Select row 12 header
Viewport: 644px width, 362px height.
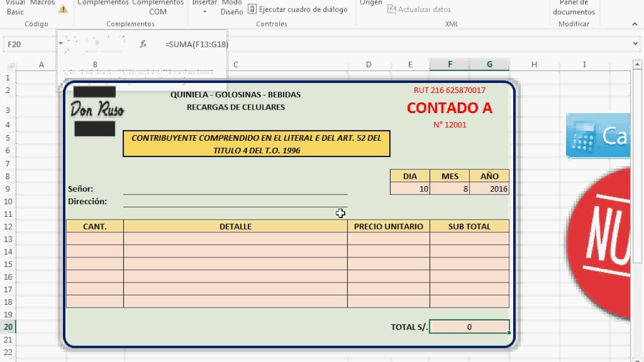pos(8,226)
